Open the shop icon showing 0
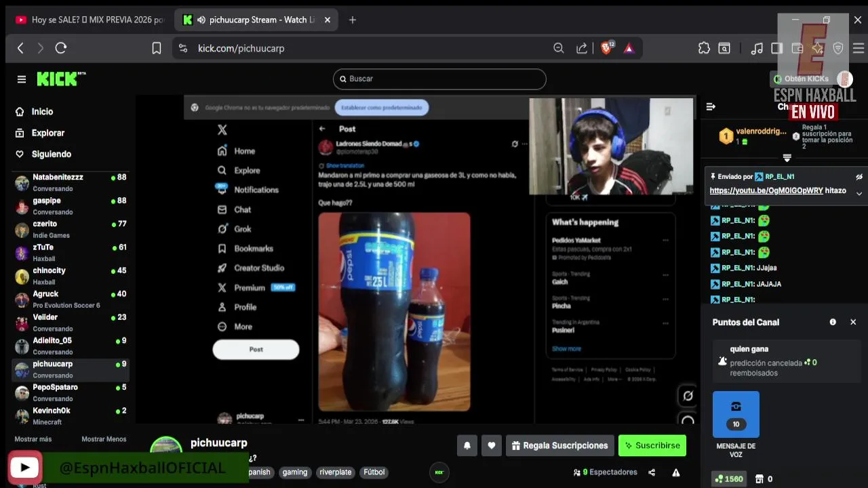This screenshot has height=488, width=868. (764, 479)
